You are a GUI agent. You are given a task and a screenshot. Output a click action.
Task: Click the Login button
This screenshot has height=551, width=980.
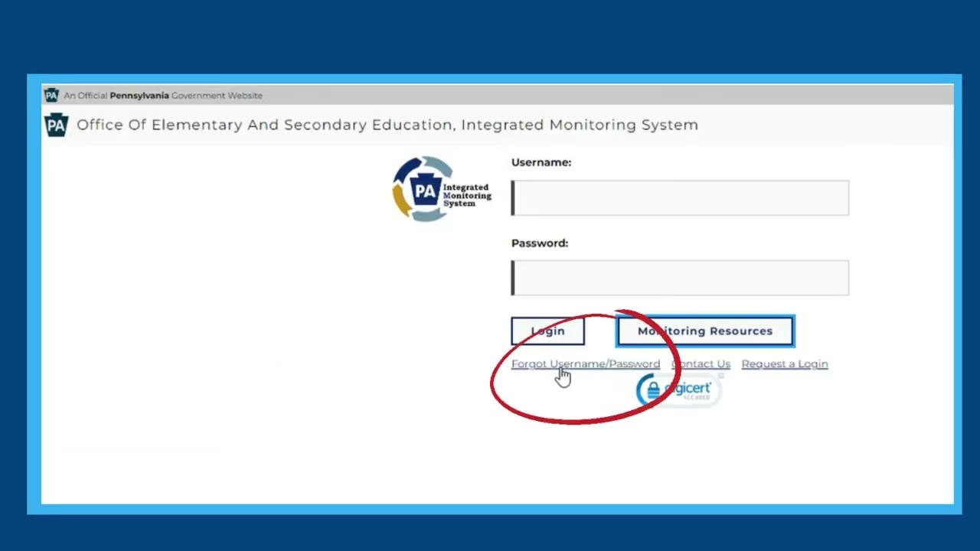click(x=547, y=331)
